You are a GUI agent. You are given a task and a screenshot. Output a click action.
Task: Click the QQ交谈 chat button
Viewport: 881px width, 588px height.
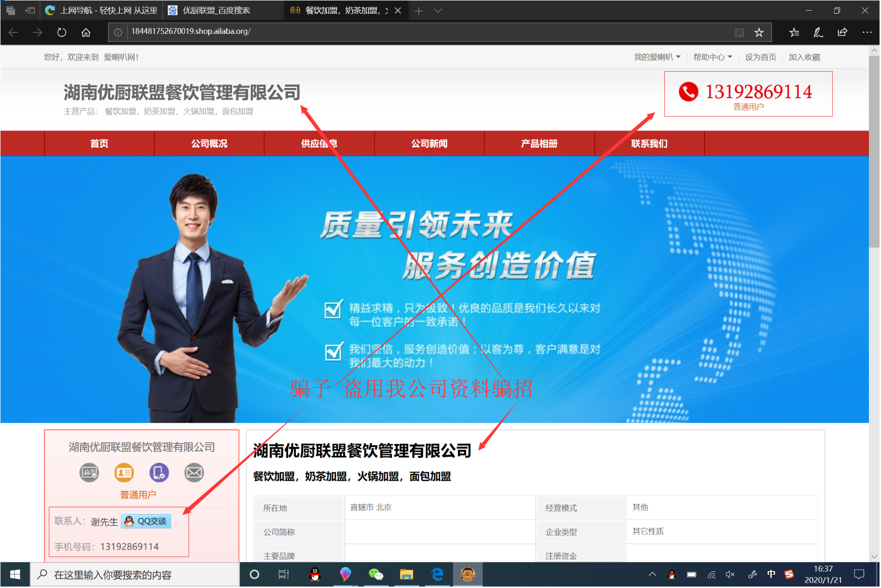[146, 521]
